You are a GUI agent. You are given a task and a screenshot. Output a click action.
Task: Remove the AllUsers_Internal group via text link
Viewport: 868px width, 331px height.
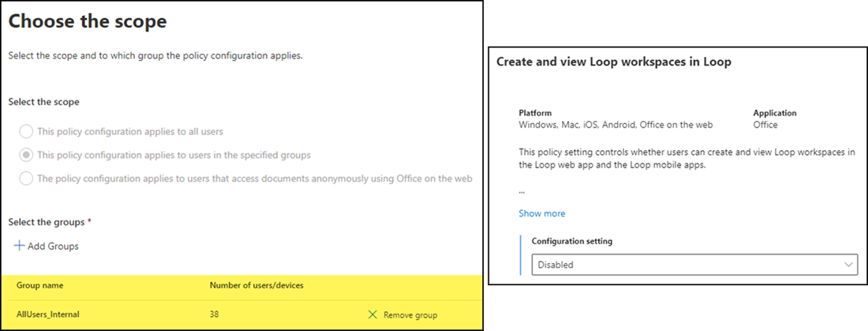pos(410,315)
